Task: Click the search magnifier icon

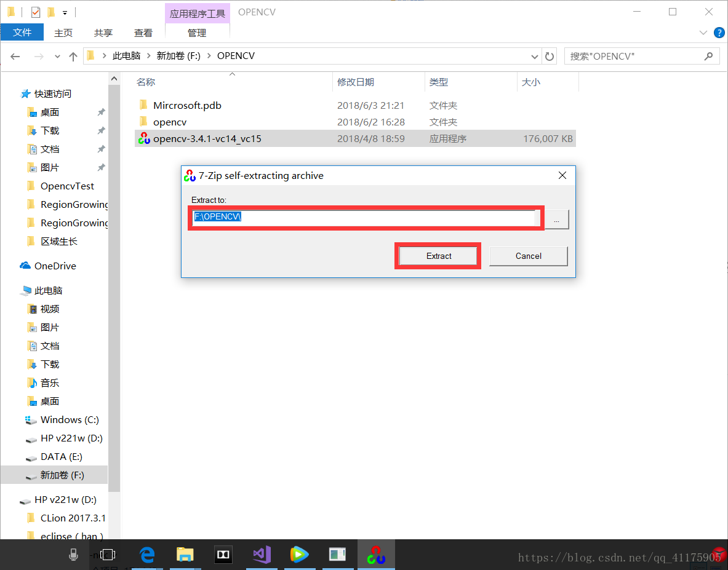Action: coord(708,56)
